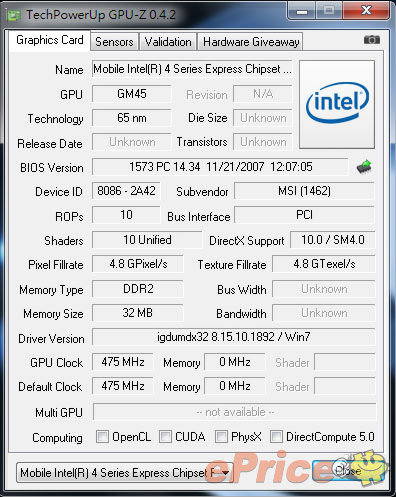Click the Bus Interface field showing PCI
396x497 pixels.
(x=304, y=215)
